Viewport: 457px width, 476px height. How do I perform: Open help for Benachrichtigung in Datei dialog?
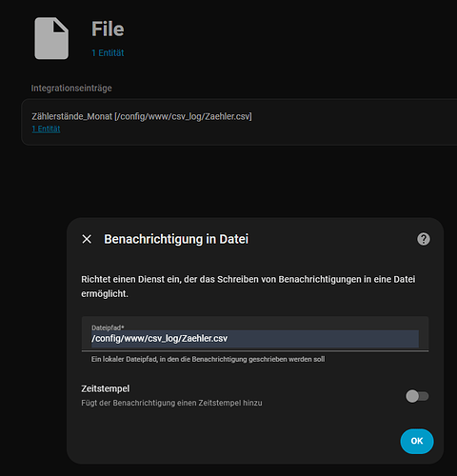pyautogui.click(x=424, y=239)
